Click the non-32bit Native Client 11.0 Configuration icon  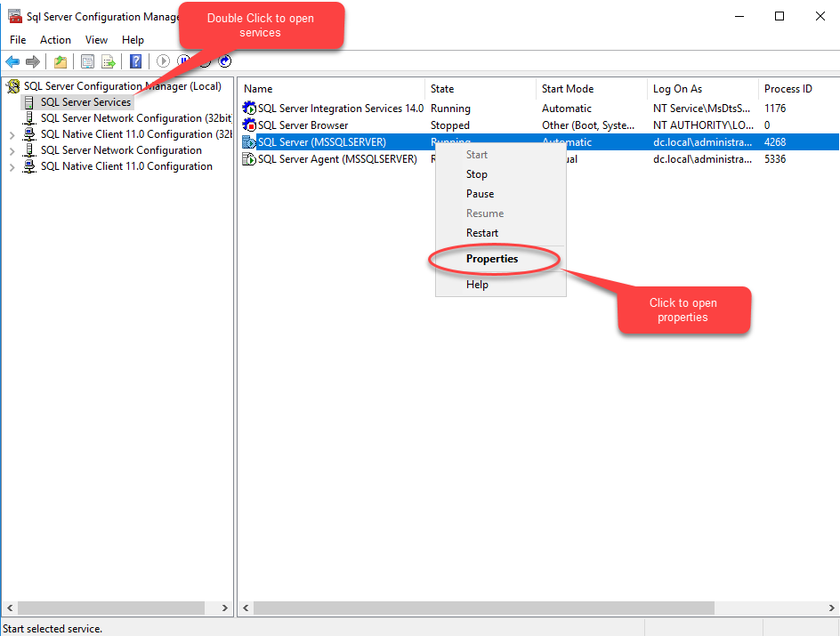tap(30, 166)
